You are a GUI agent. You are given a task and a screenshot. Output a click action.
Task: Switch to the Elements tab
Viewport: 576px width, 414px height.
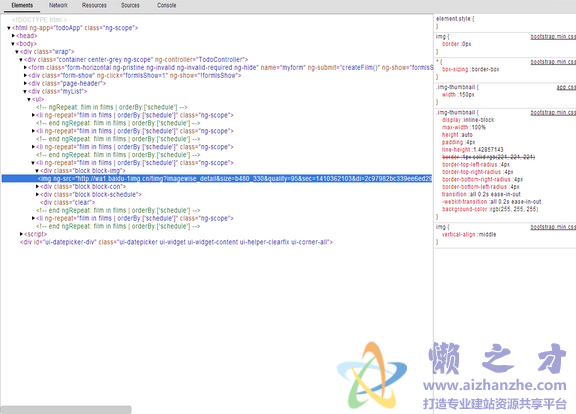pyautogui.click(x=22, y=5)
